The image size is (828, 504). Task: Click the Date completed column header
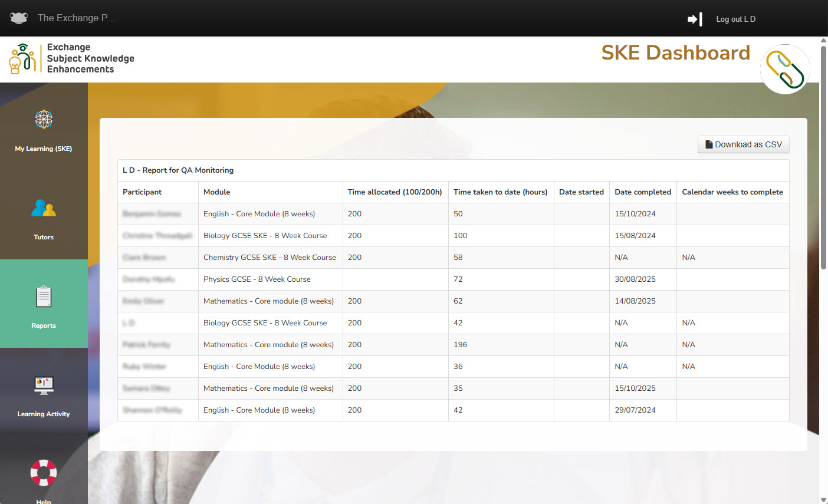642,192
